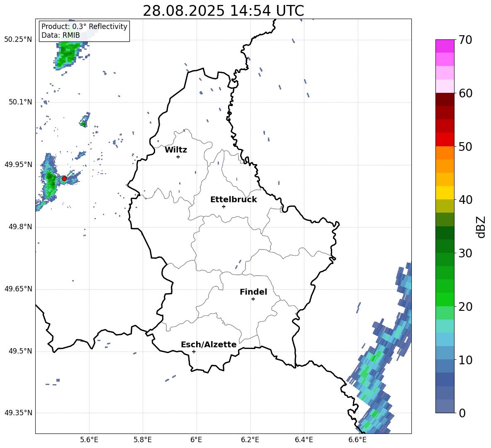Click the 49.8°N latitude label
The height and width of the screenshot is (448, 491).
click(21, 227)
